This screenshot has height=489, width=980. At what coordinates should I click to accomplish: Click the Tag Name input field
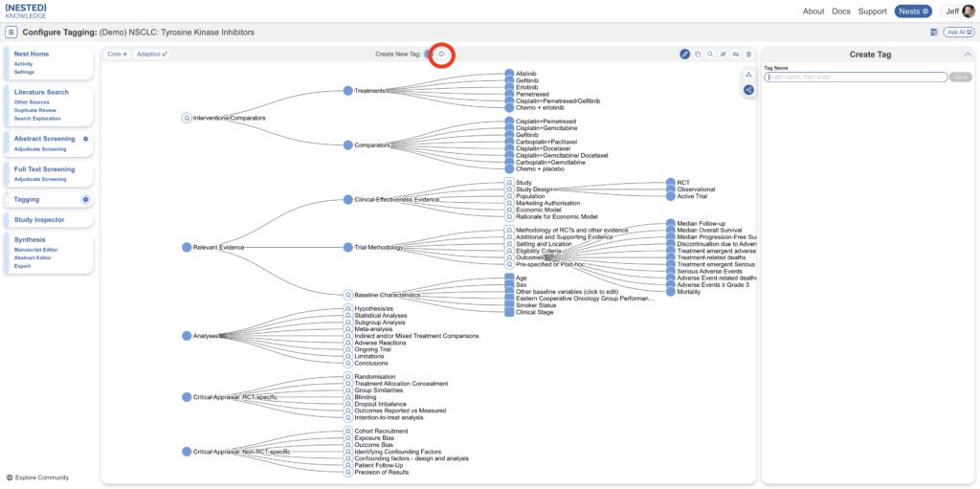(x=855, y=77)
